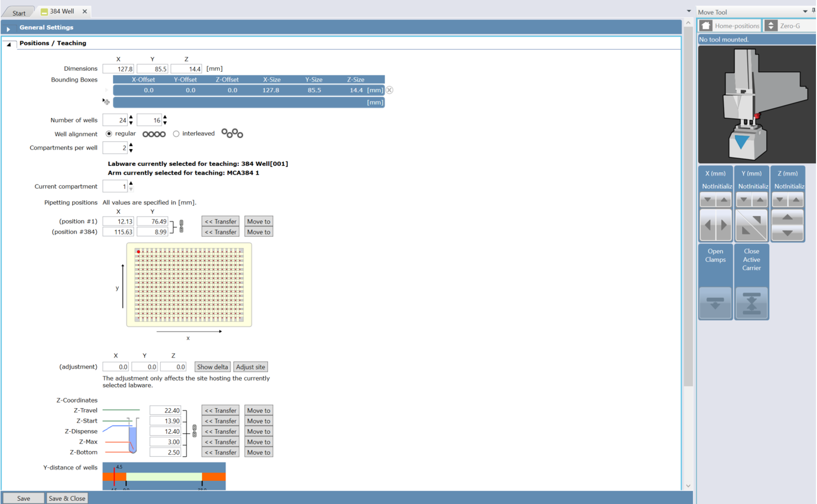Screen dimensions: 817x504
Task: Select regular well alignment
Action: coord(109,134)
